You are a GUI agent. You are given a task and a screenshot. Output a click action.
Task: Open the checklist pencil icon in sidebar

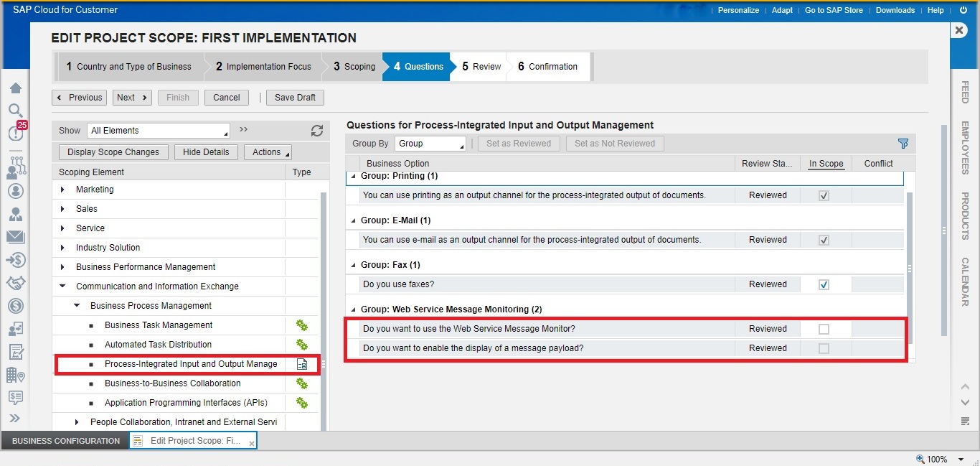pyautogui.click(x=15, y=352)
